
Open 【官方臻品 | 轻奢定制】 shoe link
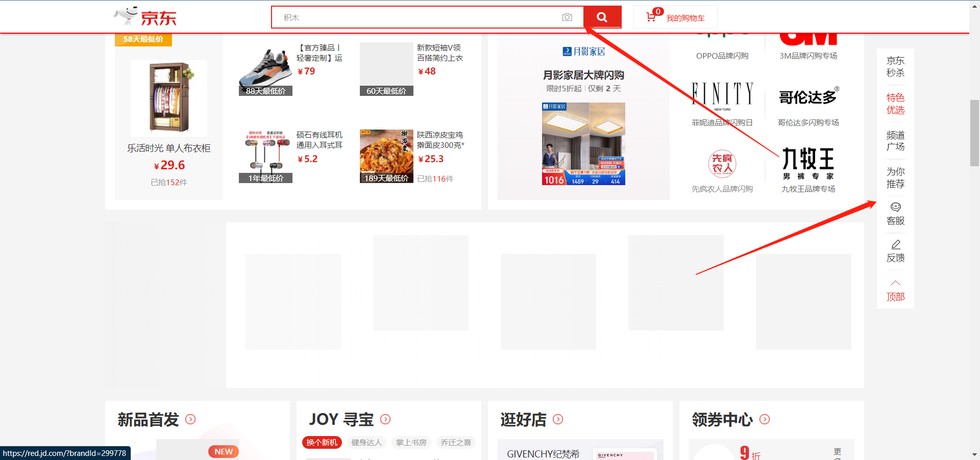320,53
